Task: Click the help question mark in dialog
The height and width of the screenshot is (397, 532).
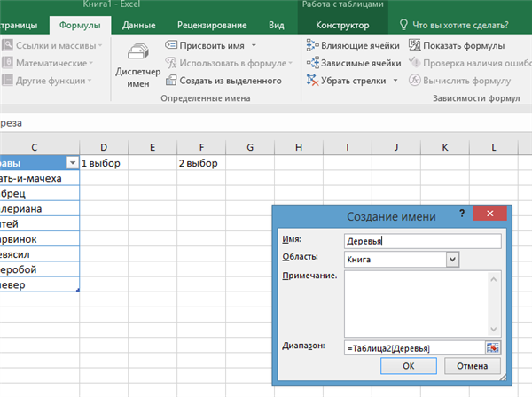Action: [462, 214]
